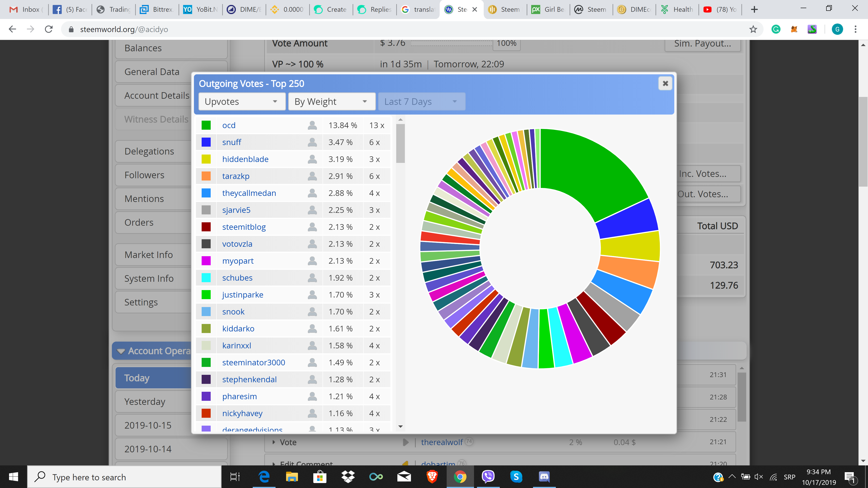868x488 pixels.
Task: Click the profile icon next to ocd
Action: point(312,125)
